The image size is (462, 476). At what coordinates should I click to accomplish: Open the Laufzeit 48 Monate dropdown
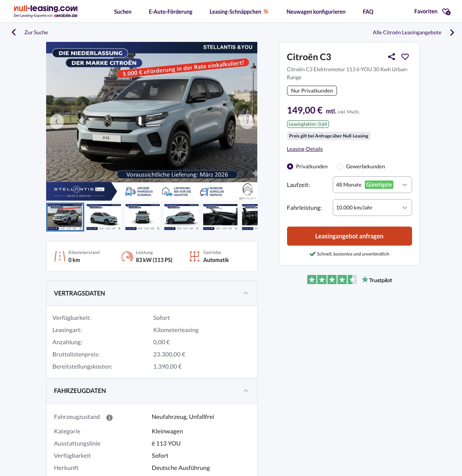(372, 185)
